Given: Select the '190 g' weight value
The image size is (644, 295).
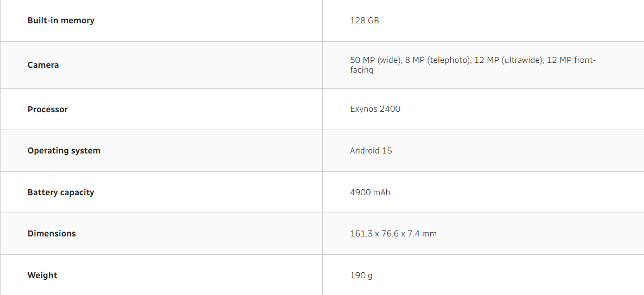Looking at the screenshot, I should coord(361,275).
